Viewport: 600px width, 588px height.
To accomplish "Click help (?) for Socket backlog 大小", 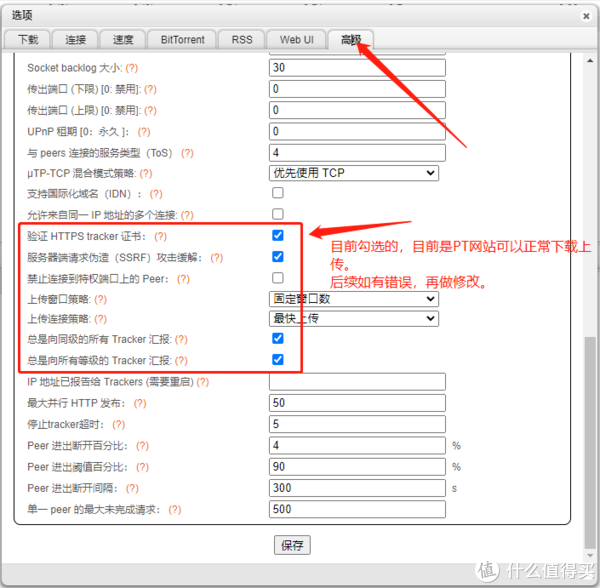I will (132, 68).
